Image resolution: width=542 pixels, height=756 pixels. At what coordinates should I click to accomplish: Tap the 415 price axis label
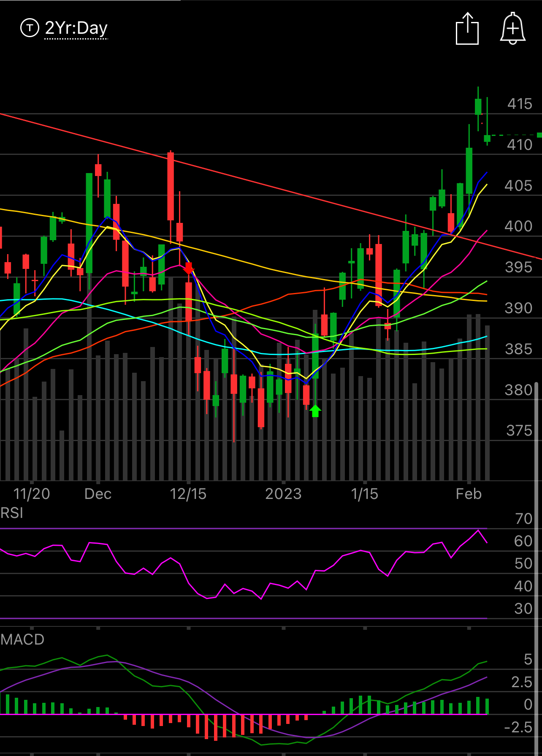520,104
